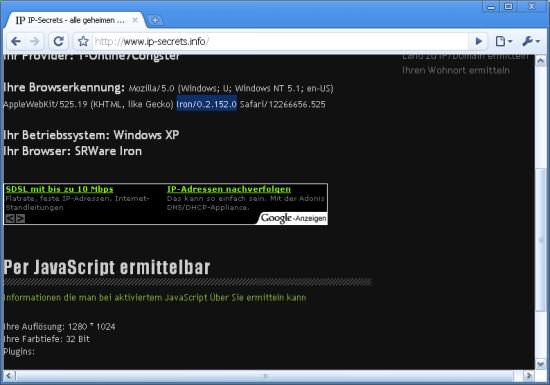This screenshot has width=550, height=385.
Task: Open the page control menu
Action: coord(504,41)
